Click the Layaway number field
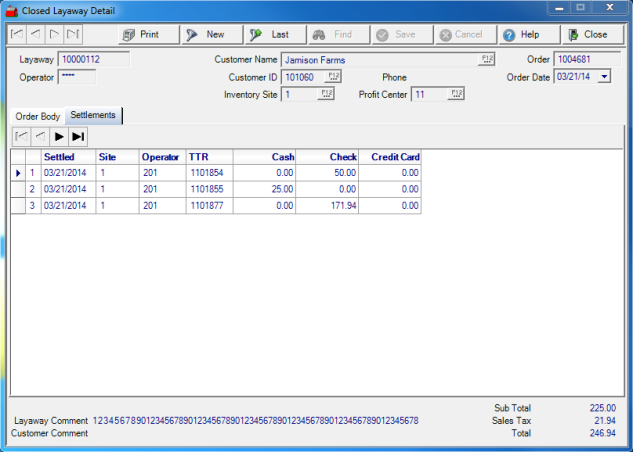 click(94, 59)
